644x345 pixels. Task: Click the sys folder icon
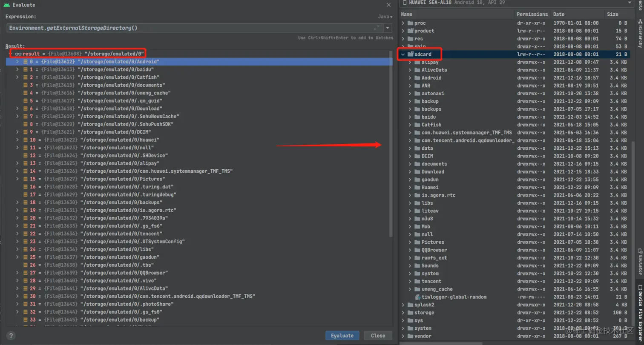(411, 320)
